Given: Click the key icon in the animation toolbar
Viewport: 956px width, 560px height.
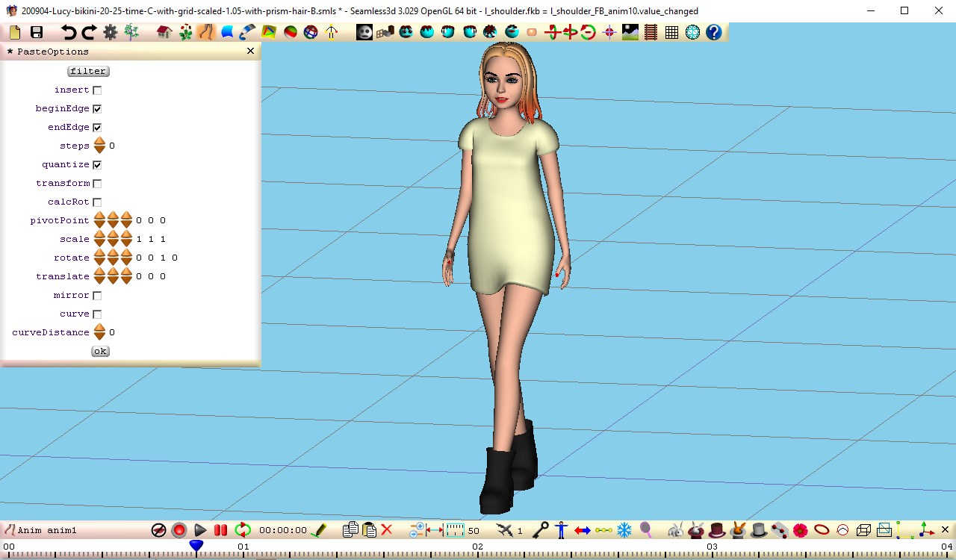Looking at the screenshot, I should [541, 529].
